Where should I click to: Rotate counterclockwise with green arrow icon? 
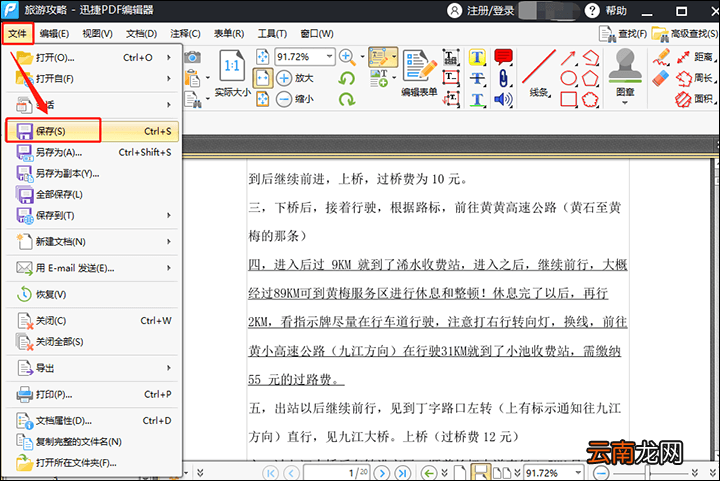point(347,78)
